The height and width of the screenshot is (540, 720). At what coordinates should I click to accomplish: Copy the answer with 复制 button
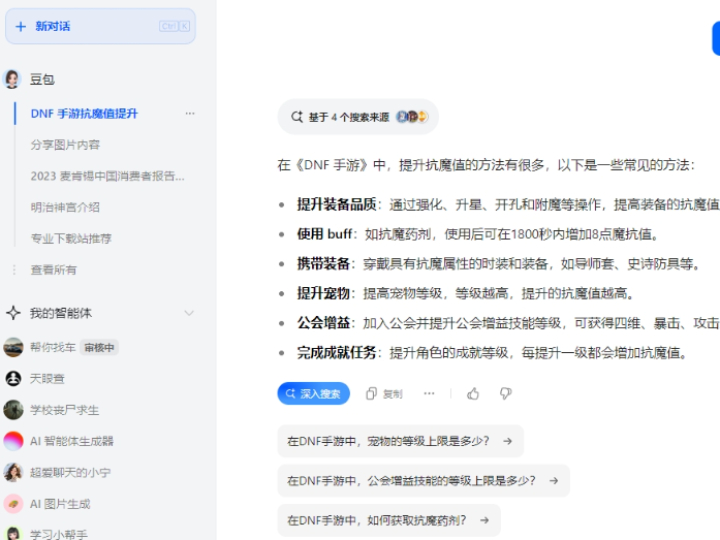tap(384, 394)
